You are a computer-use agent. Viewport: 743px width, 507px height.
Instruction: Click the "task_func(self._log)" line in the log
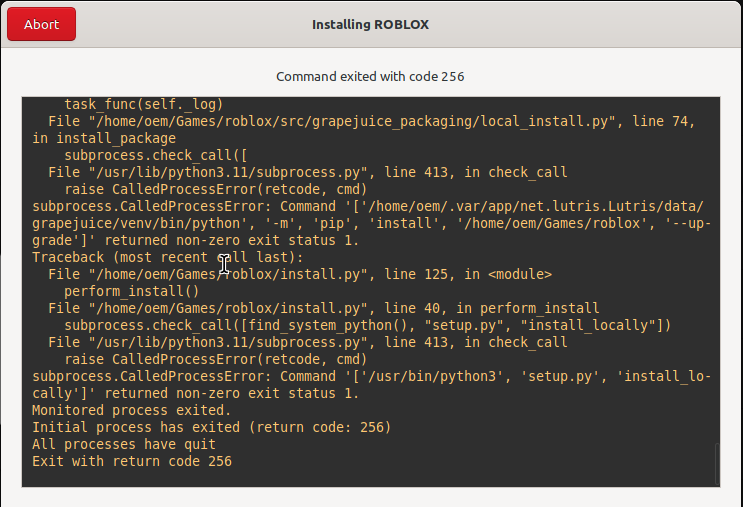143,104
